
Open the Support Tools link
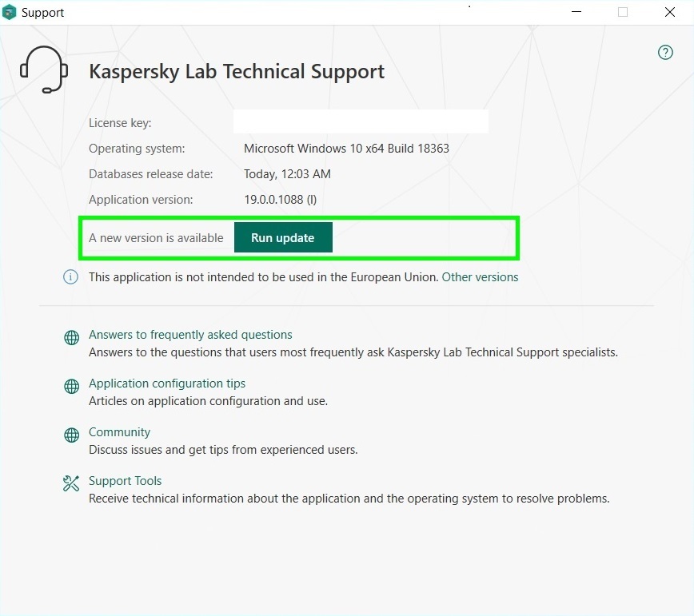(126, 481)
